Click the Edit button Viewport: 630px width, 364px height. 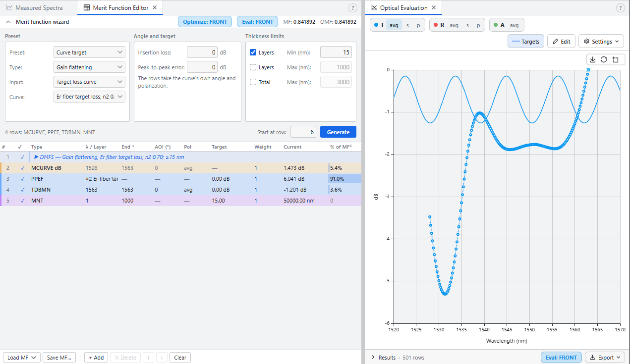[561, 41]
